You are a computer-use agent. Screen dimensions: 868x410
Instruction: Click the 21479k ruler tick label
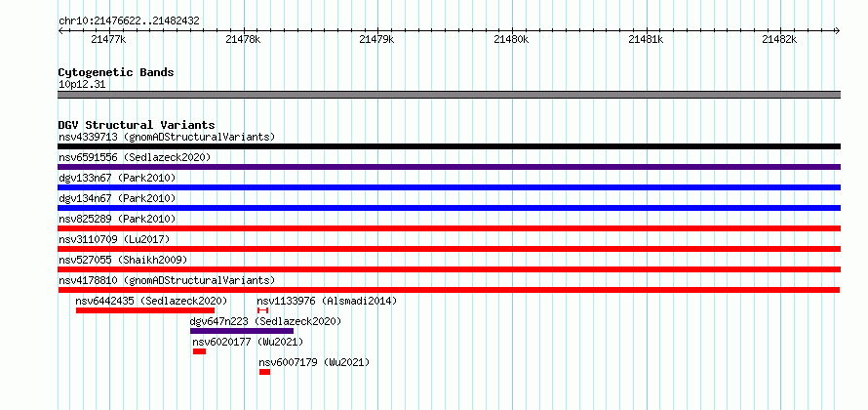point(377,39)
